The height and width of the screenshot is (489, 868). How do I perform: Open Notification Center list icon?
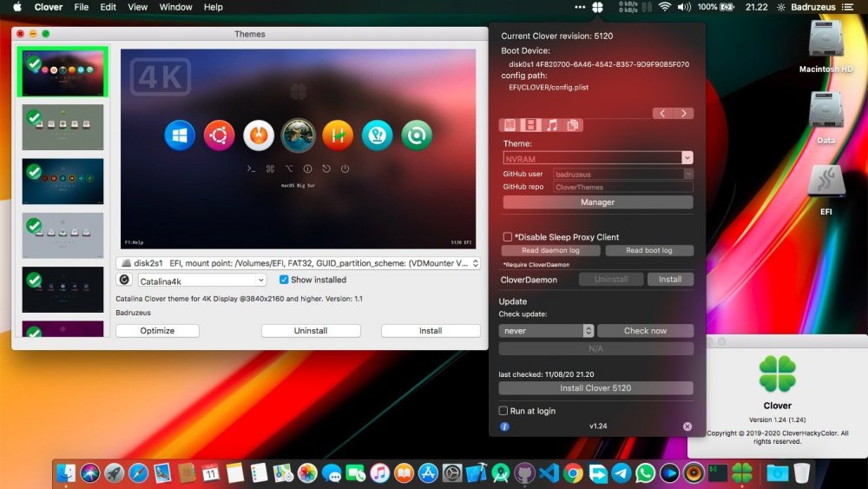(847, 7)
